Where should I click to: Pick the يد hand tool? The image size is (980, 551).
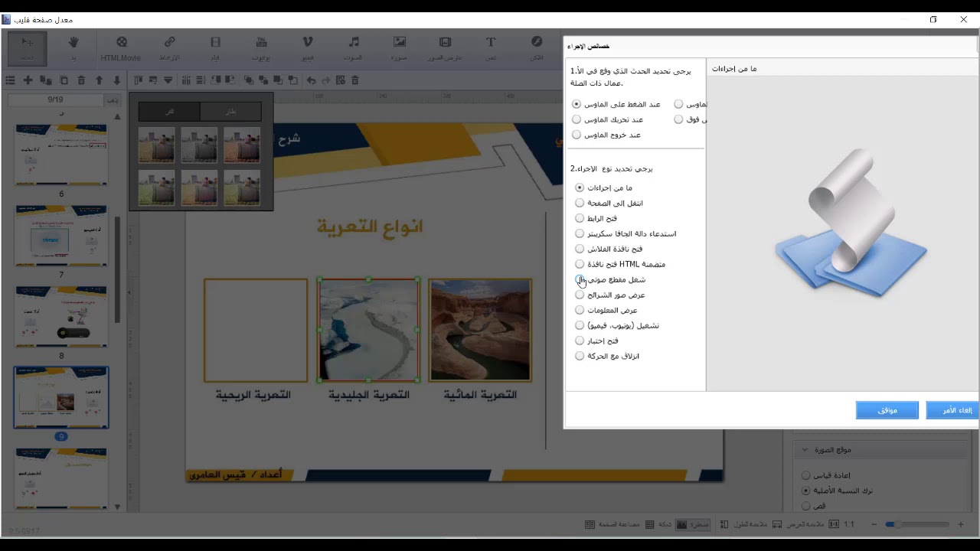pyautogui.click(x=74, y=48)
